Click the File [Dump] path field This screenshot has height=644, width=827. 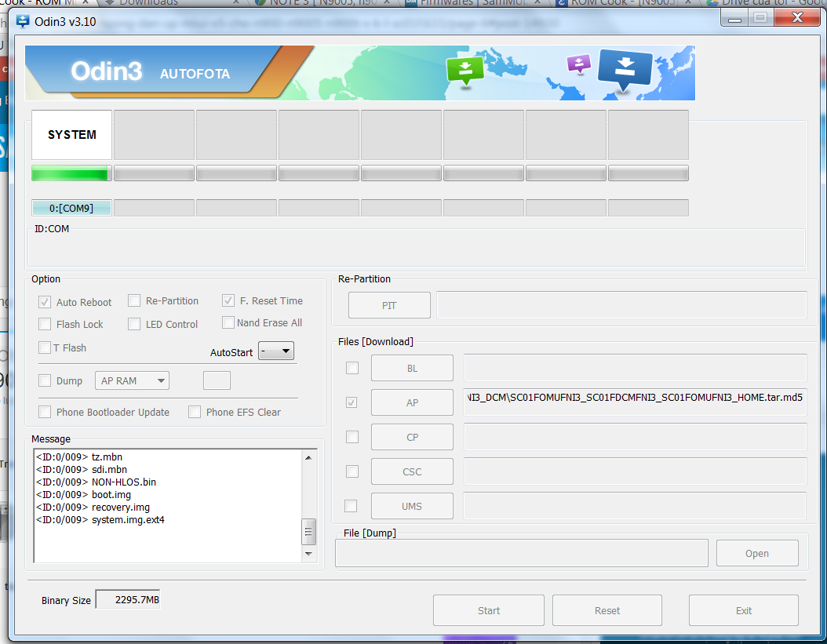[522, 553]
